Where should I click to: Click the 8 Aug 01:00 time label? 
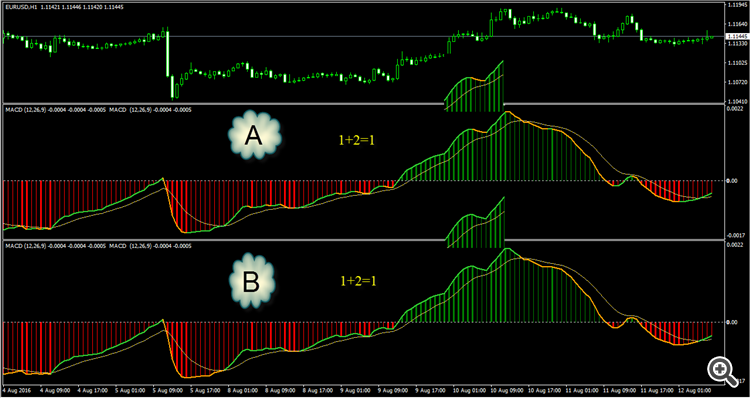[x=243, y=391]
